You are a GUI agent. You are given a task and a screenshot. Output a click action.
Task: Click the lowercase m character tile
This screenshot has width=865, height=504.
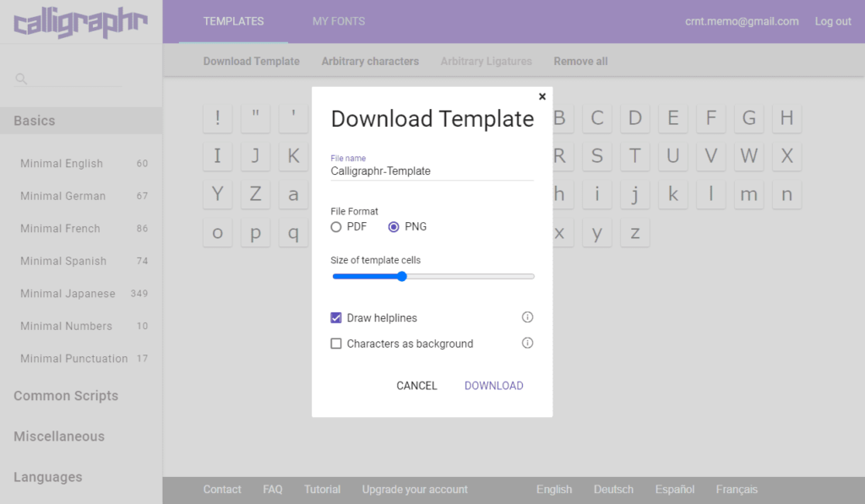(x=749, y=194)
